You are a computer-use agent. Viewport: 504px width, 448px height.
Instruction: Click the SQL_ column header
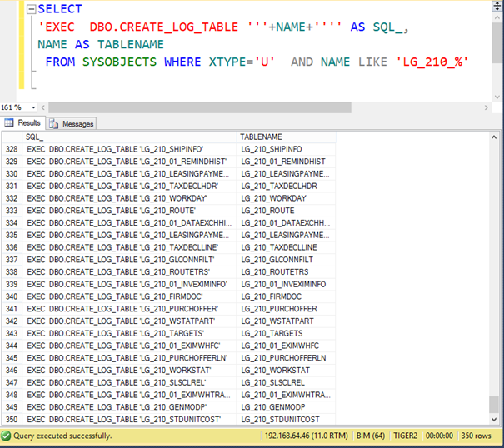click(129, 137)
